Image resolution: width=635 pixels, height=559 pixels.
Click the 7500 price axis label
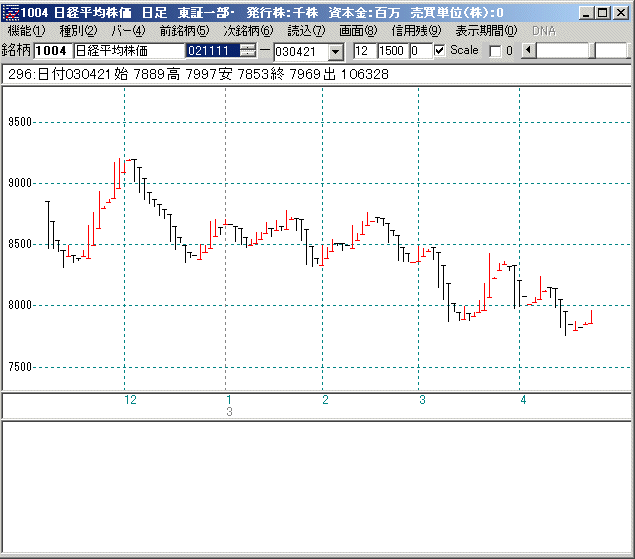pyautogui.click(x=19, y=367)
